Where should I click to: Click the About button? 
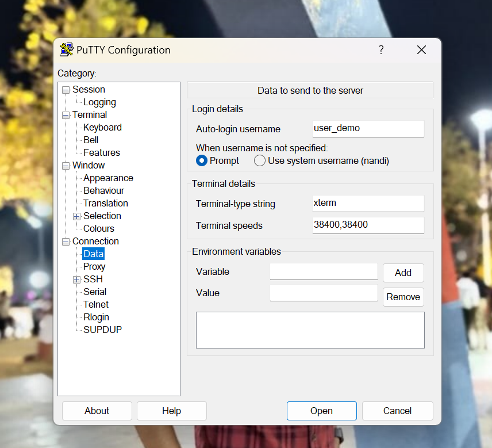[97, 411]
